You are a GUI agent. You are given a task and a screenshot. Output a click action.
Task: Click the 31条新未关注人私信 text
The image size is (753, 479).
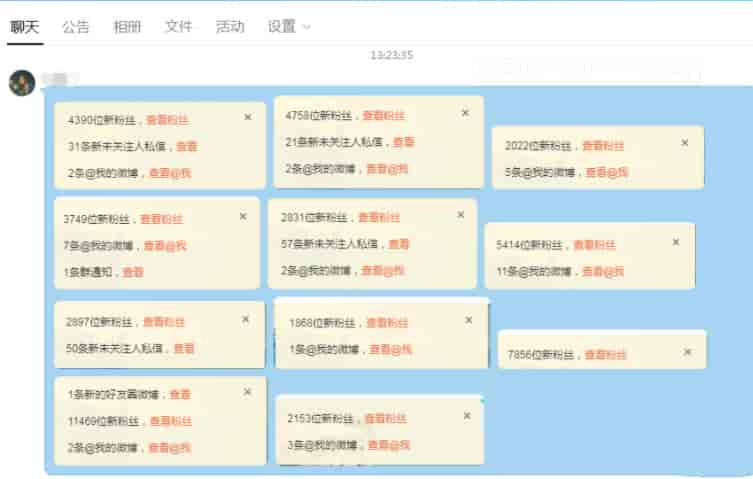[116, 146]
